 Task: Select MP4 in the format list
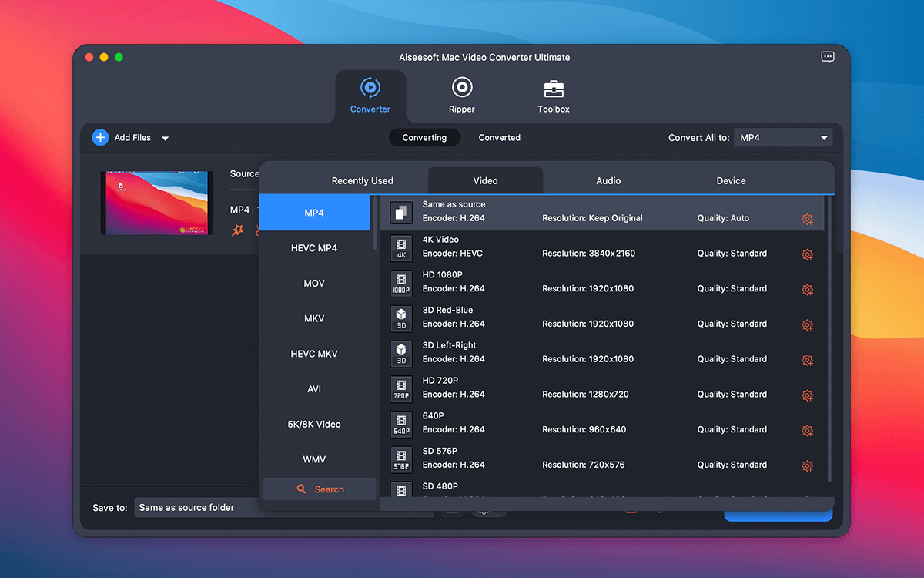pyautogui.click(x=314, y=213)
